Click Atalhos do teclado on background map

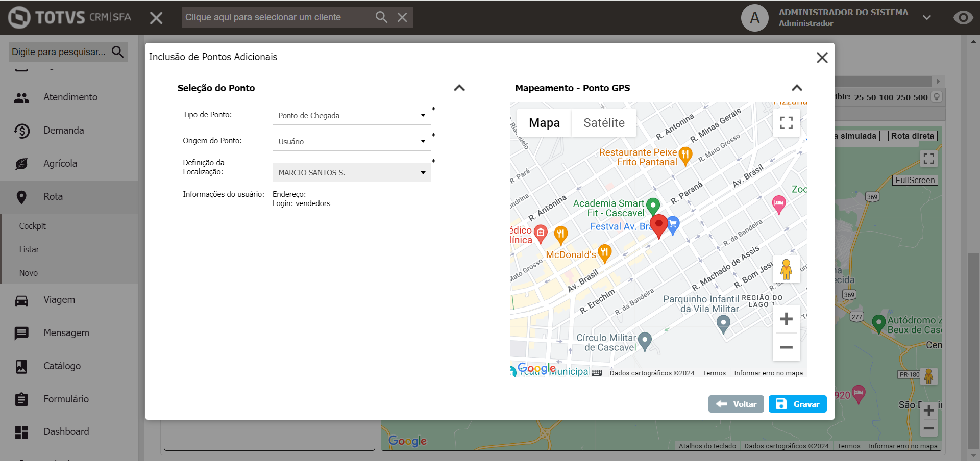[707, 446]
